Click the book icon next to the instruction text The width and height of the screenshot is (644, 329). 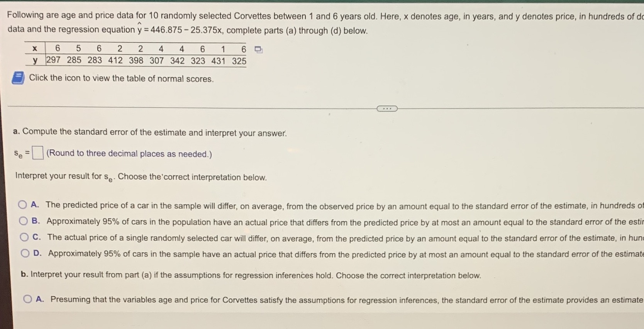pos(18,78)
